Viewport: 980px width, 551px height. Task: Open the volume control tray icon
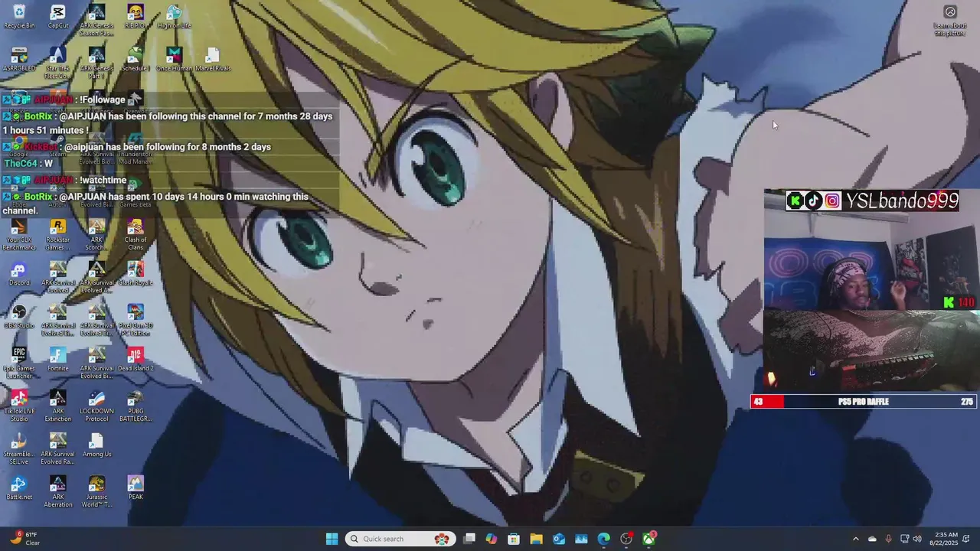(x=917, y=539)
